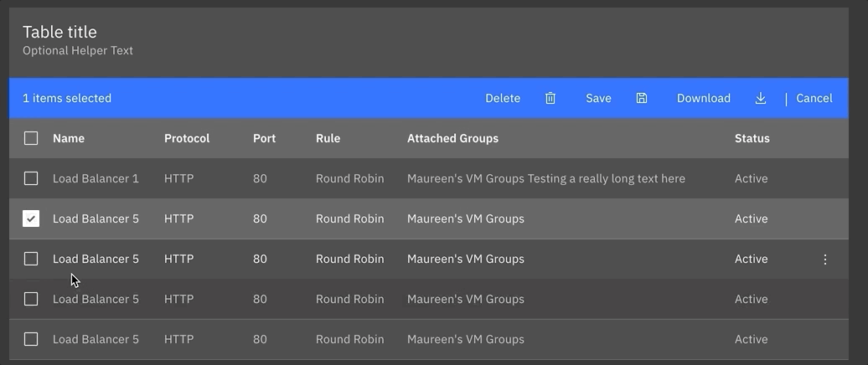
Task: Click the Attached Groups column header
Action: (452, 138)
